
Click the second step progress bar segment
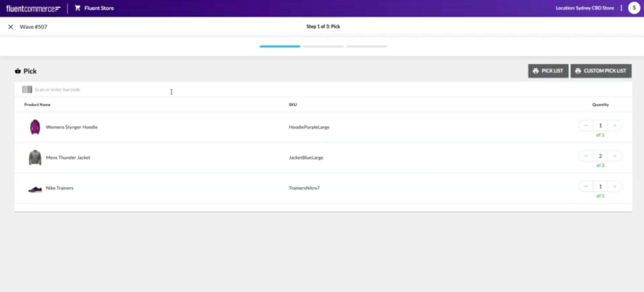pyautogui.click(x=323, y=46)
